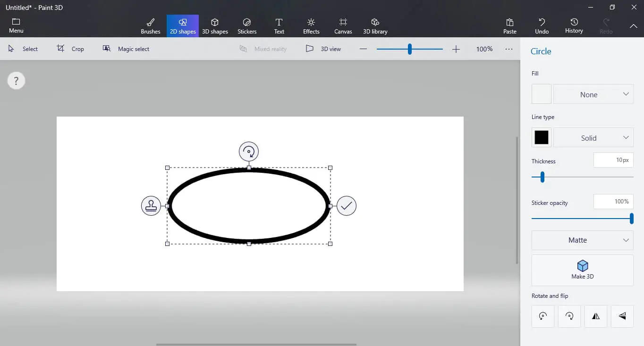Image resolution: width=644 pixels, height=346 pixels.
Task: Click the zoom slider handle
Action: click(410, 49)
